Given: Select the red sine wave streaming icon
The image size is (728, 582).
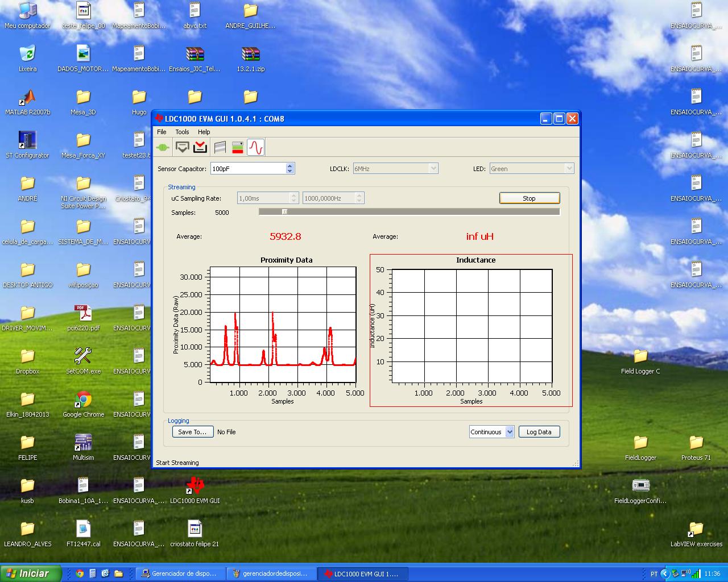Looking at the screenshot, I should 256,148.
